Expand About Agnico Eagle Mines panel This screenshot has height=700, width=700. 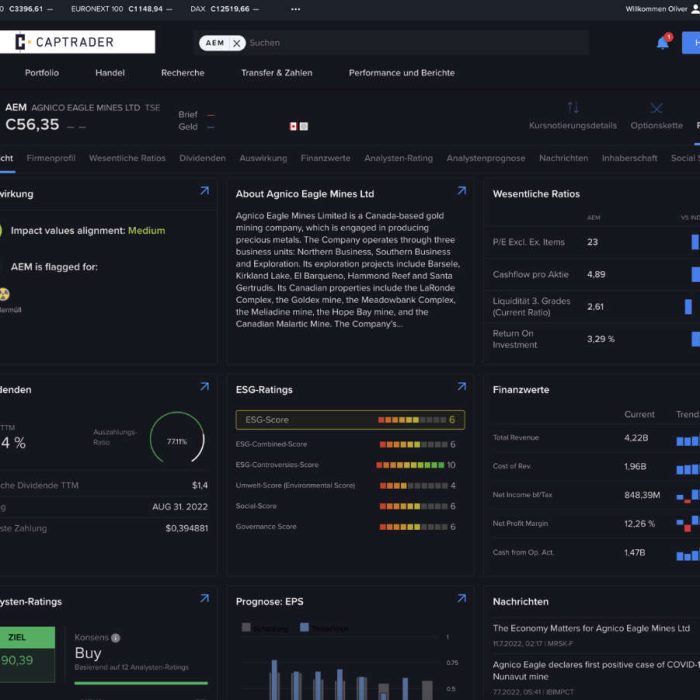point(462,191)
